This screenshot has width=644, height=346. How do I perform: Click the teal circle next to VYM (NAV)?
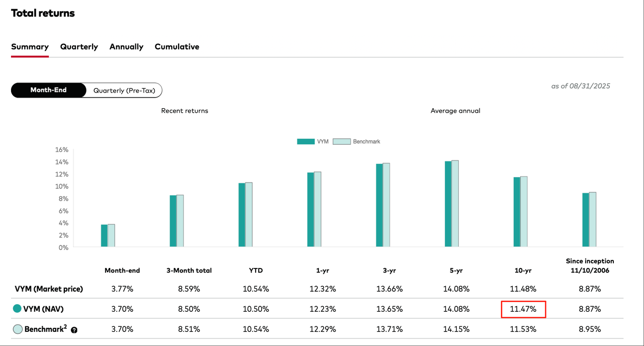coord(18,309)
